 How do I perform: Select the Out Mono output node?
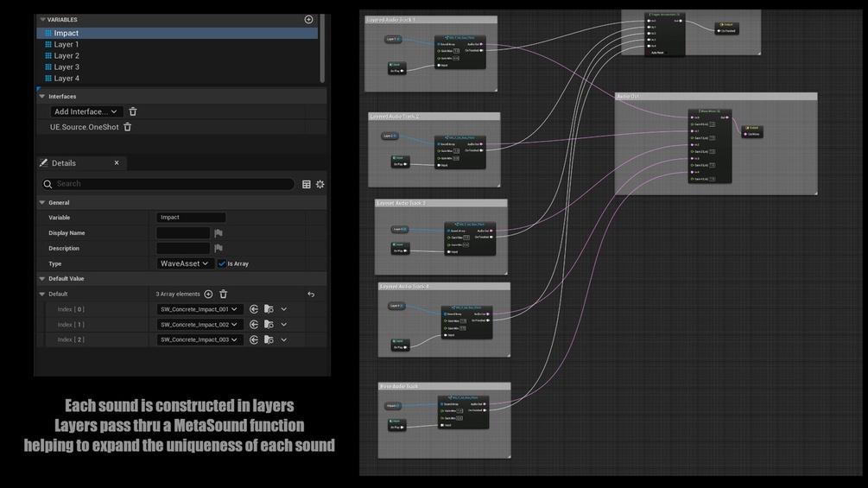point(753,131)
